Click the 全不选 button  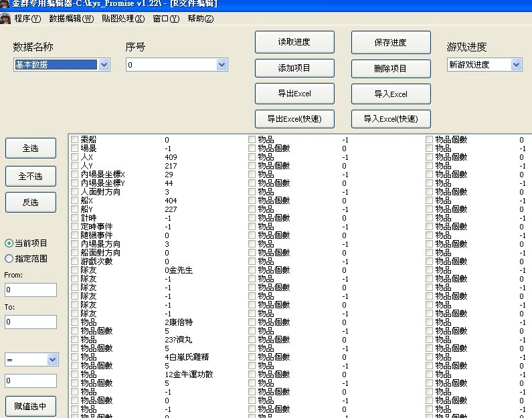tap(31, 177)
